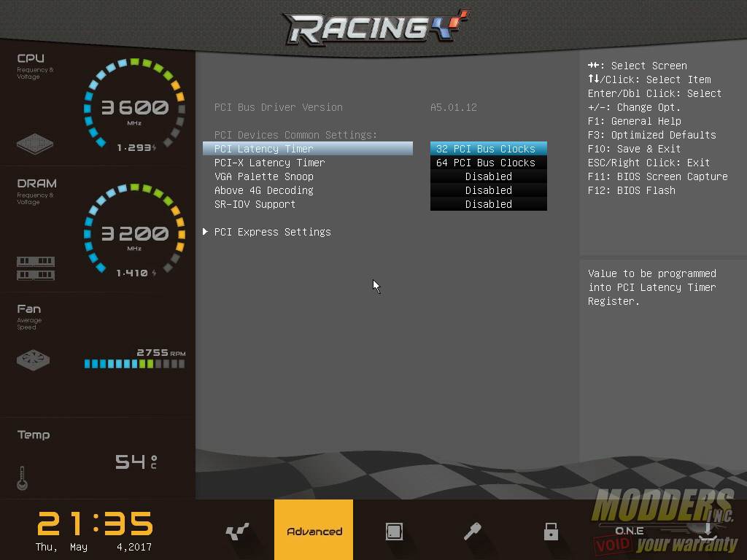The height and width of the screenshot is (560, 747).
Task: Open the 32 PCI Bus Clocks option
Action: (488, 149)
